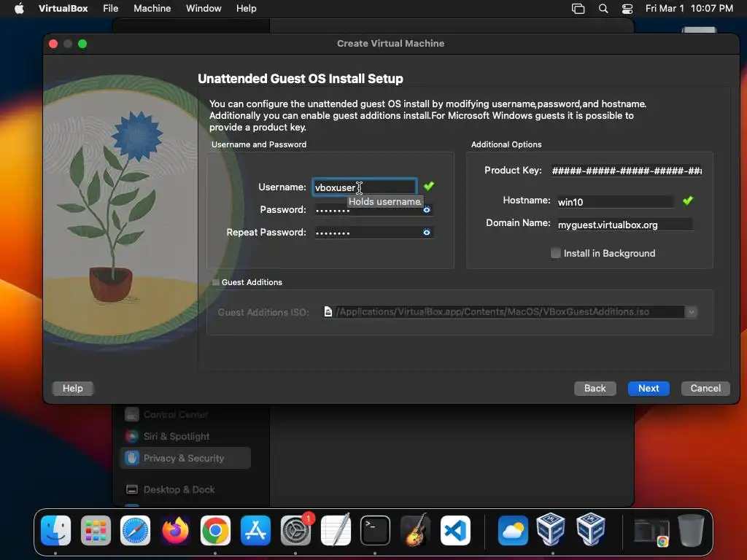Click Next to continue the wizard
Screen dimensions: 747x560
649,388
